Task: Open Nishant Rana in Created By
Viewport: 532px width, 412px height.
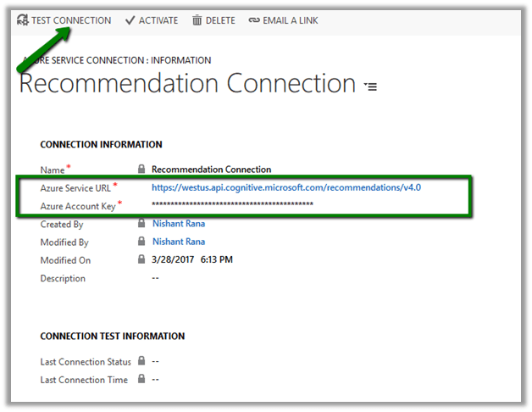Action: (178, 224)
